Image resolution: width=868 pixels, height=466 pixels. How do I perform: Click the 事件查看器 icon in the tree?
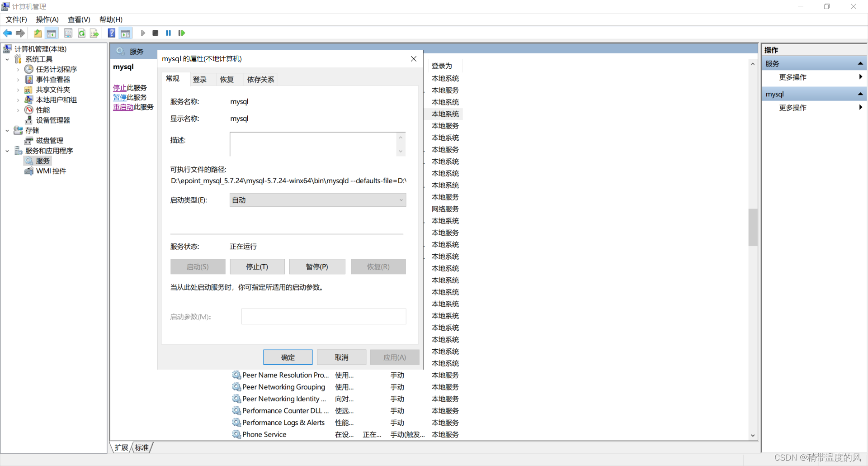click(x=29, y=80)
